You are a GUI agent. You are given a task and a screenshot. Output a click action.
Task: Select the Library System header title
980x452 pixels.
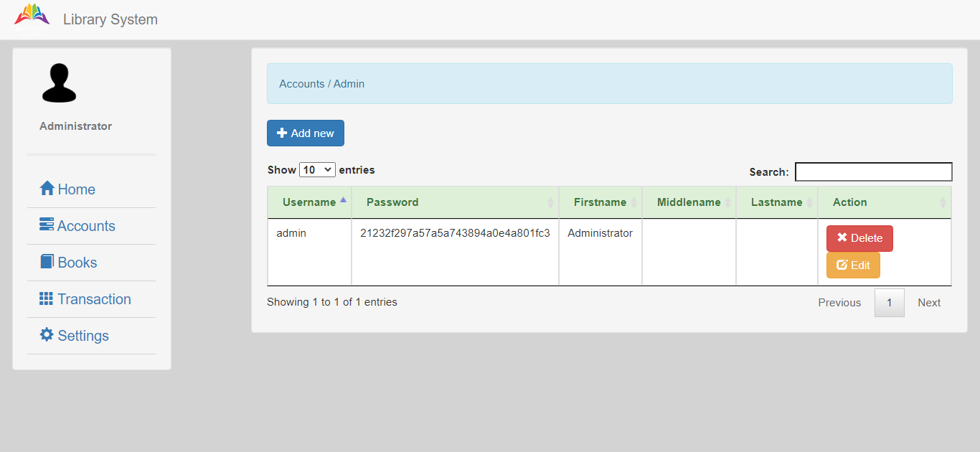pyautogui.click(x=110, y=19)
